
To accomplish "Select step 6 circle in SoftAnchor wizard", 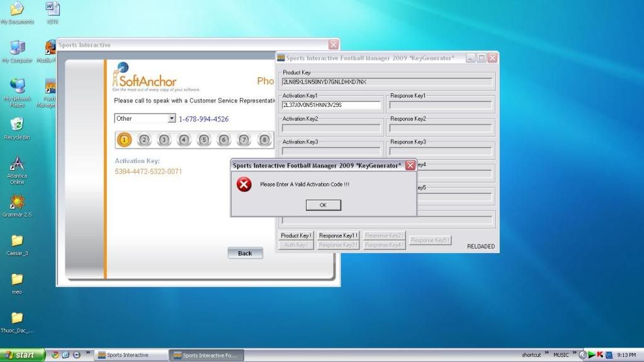I will coord(224,140).
